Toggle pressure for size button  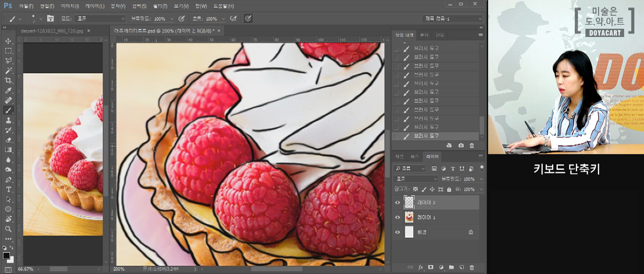click(248, 18)
